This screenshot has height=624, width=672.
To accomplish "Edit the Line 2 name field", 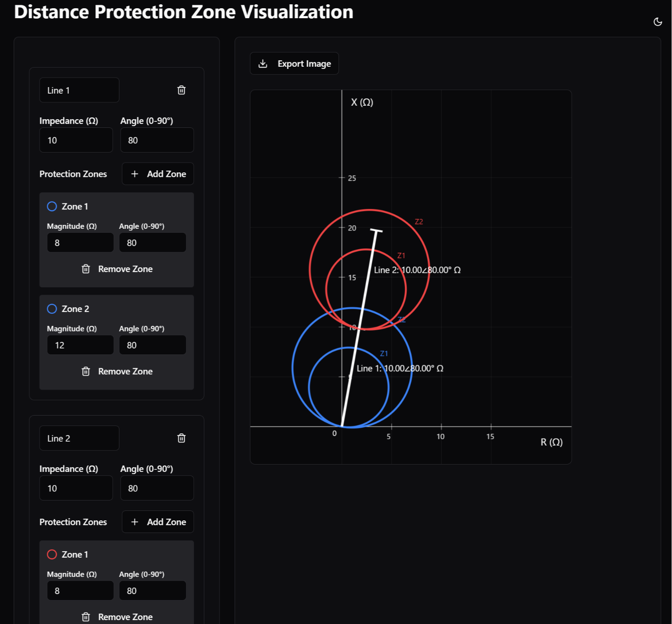I will [x=79, y=438].
